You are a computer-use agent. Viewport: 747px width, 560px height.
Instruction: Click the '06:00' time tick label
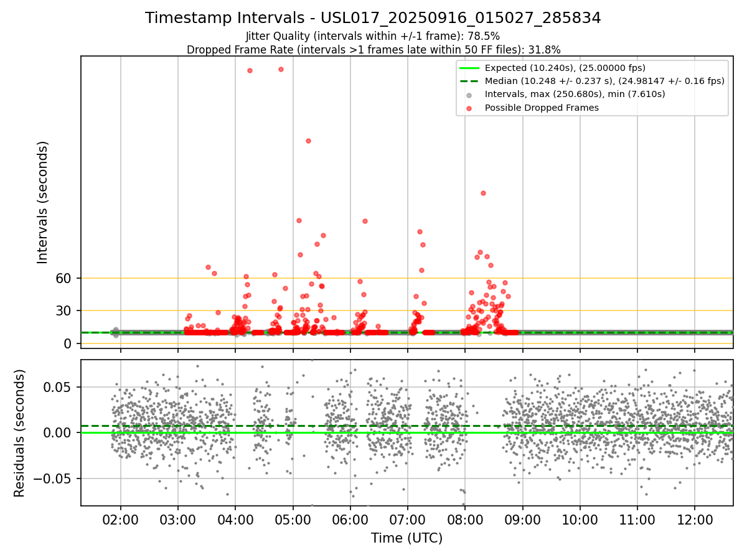350,519
